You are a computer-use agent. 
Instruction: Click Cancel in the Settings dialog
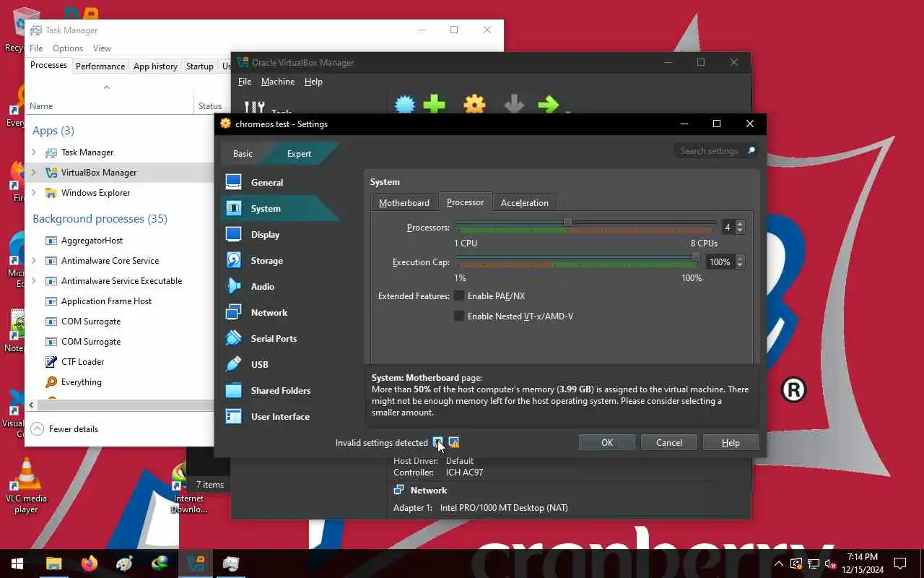click(668, 442)
